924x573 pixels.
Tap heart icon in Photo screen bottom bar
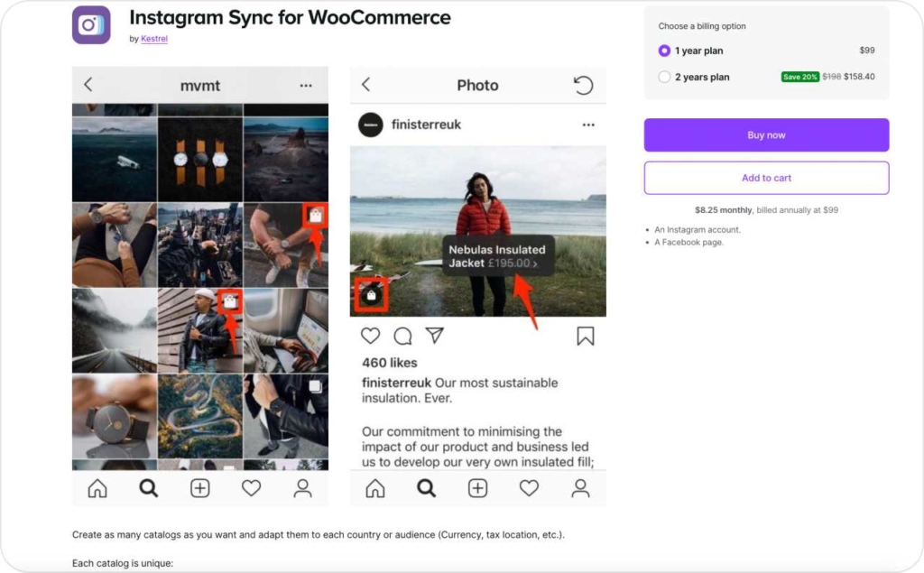tap(529, 488)
